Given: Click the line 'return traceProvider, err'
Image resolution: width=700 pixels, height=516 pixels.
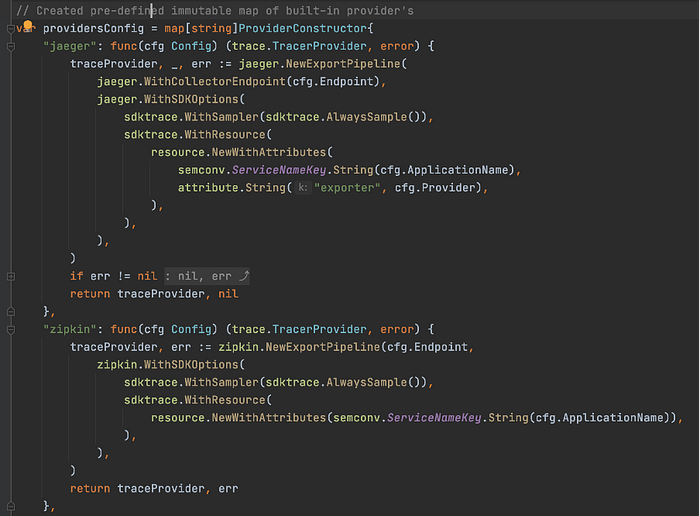Looking at the screenshot, I should [154, 489].
